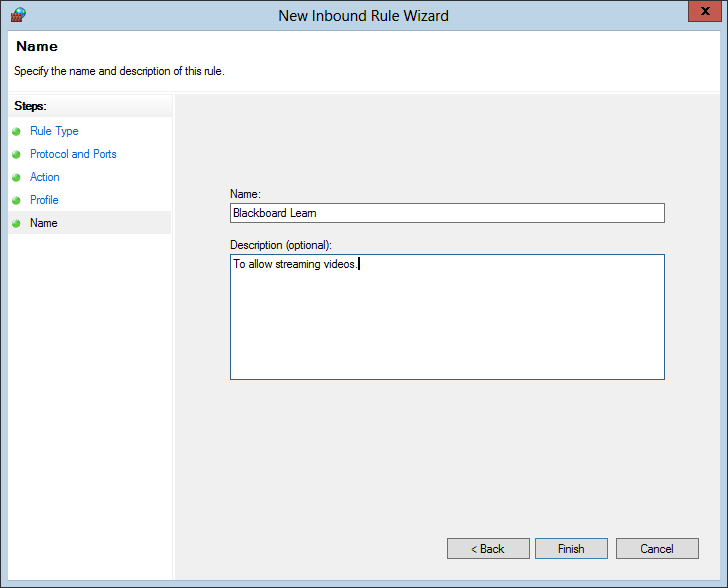Image resolution: width=728 pixels, height=588 pixels.
Task: Click the green bullet beside Protocol and Ports
Action: coord(16,154)
